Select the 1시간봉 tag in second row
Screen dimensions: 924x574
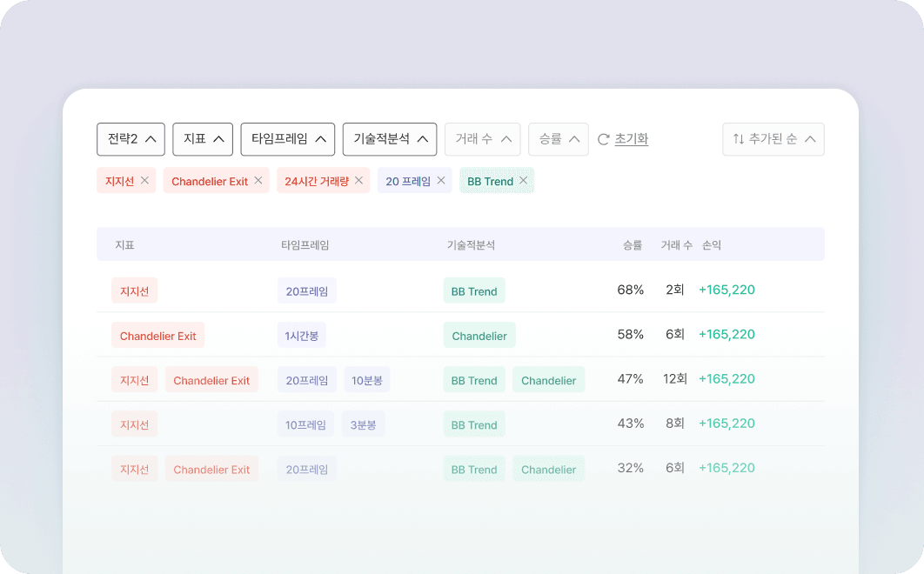[302, 336]
